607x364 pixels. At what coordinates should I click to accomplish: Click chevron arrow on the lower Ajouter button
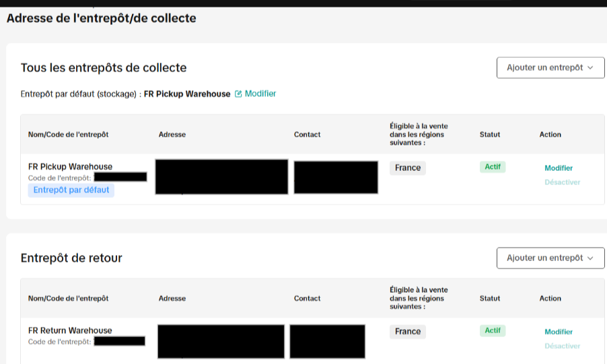[x=590, y=258]
